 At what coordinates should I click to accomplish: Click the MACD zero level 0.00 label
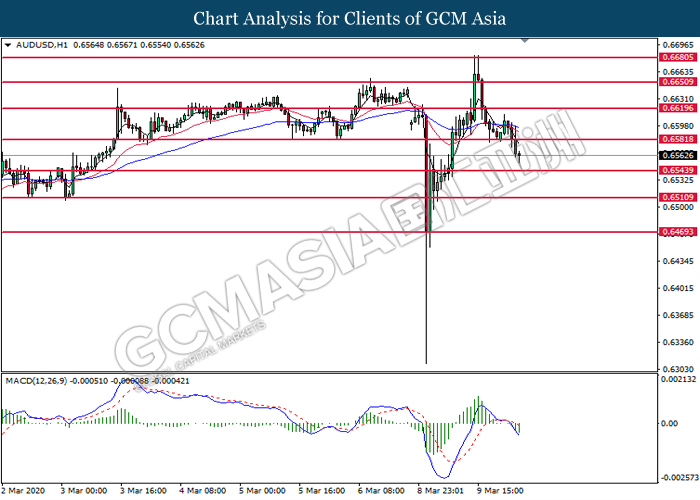coord(670,423)
